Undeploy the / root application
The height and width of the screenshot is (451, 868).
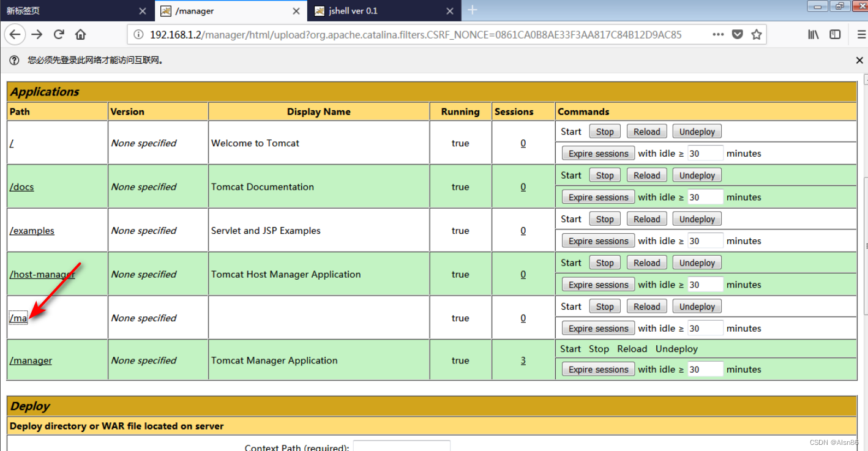coord(697,132)
